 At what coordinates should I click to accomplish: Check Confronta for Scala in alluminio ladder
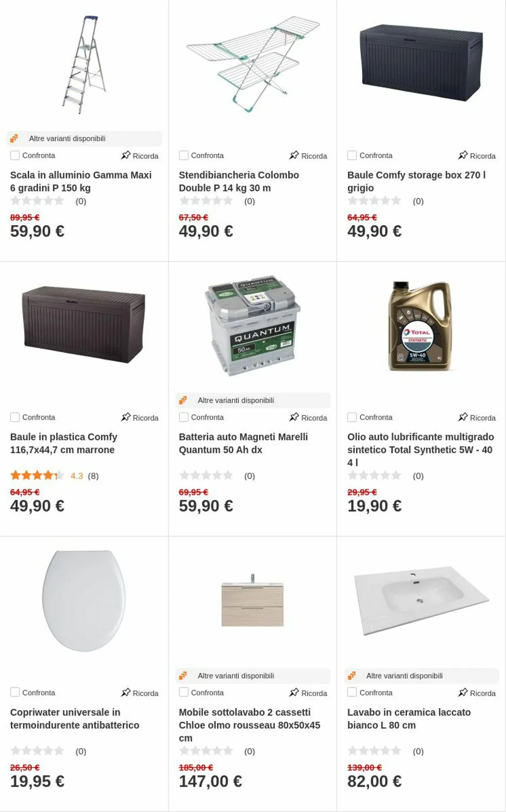click(x=15, y=155)
